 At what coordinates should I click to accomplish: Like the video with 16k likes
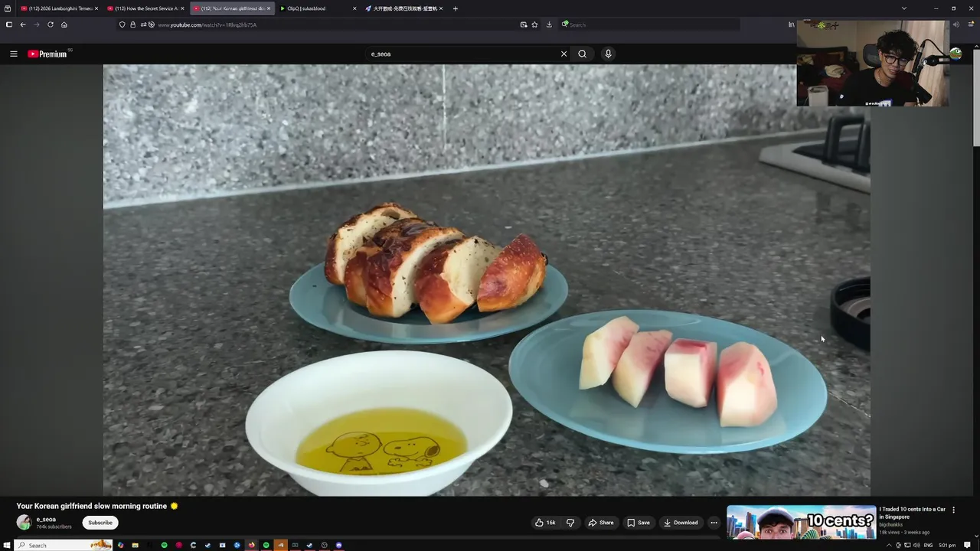tap(545, 523)
